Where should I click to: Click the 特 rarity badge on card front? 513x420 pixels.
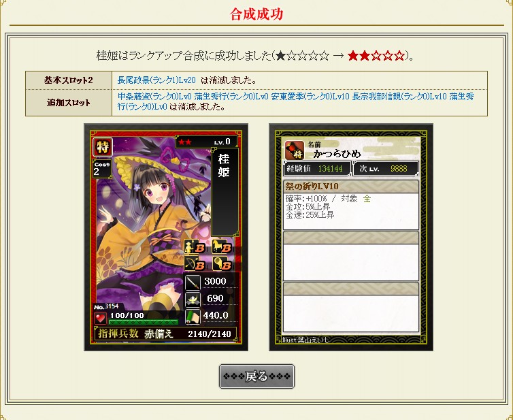103,147
